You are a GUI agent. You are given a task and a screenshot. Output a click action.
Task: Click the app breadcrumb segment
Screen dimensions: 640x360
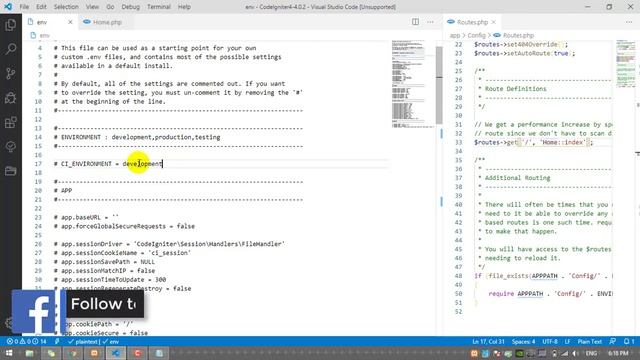[x=455, y=36]
